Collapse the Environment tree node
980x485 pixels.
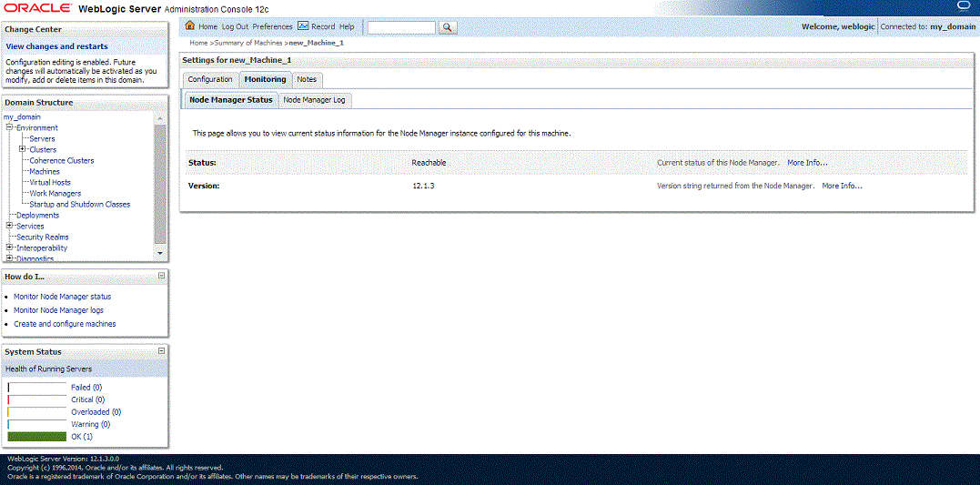click(9, 128)
